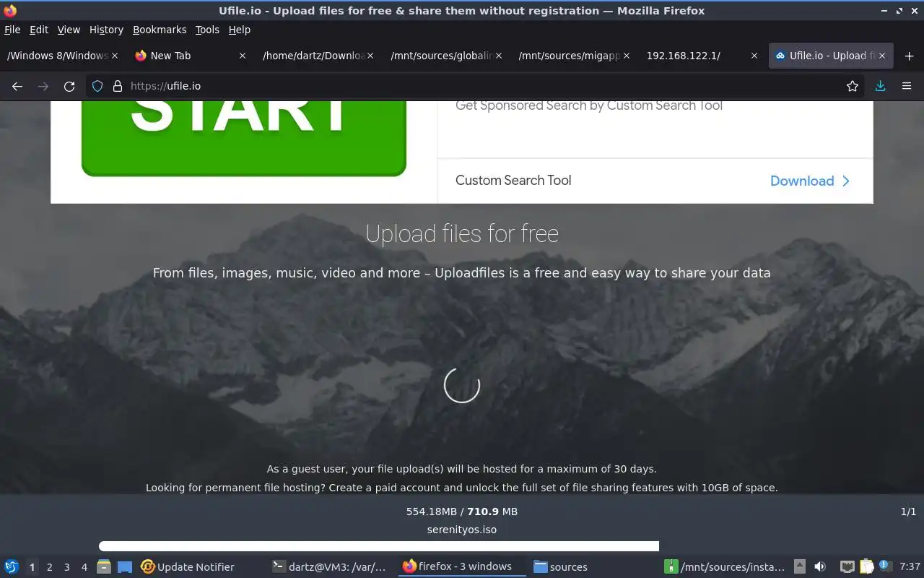This screenshot has height=578, width=924.
Task: Open the Bookmarks menu
Action: pyautogui.click(x=160, y=30)
